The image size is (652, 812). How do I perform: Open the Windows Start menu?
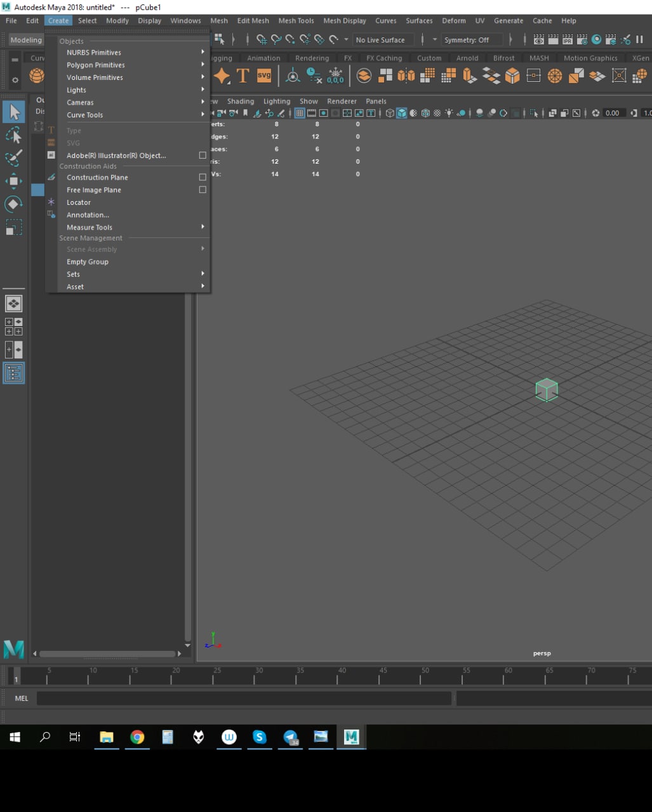[15, 737]
